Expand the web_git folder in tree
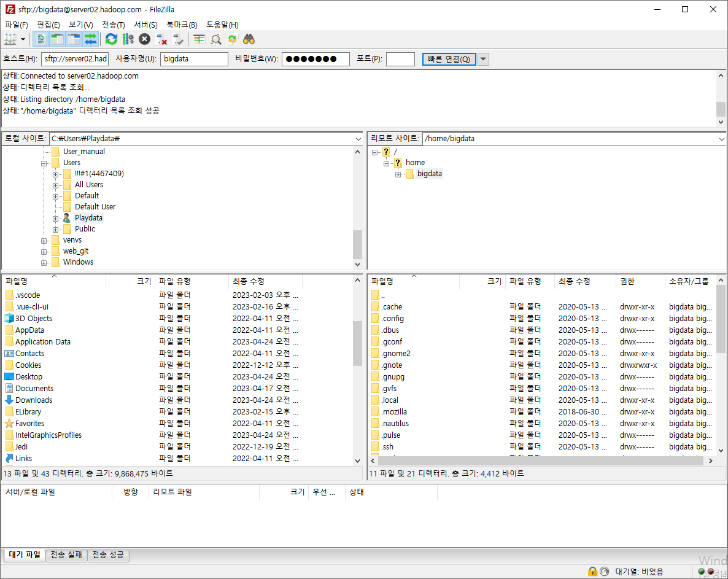This screenshot has height=579, width=728. [44, 252]
